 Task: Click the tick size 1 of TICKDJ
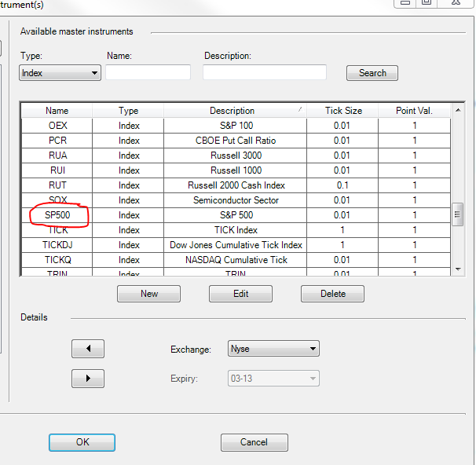click(x=342, y=245)
